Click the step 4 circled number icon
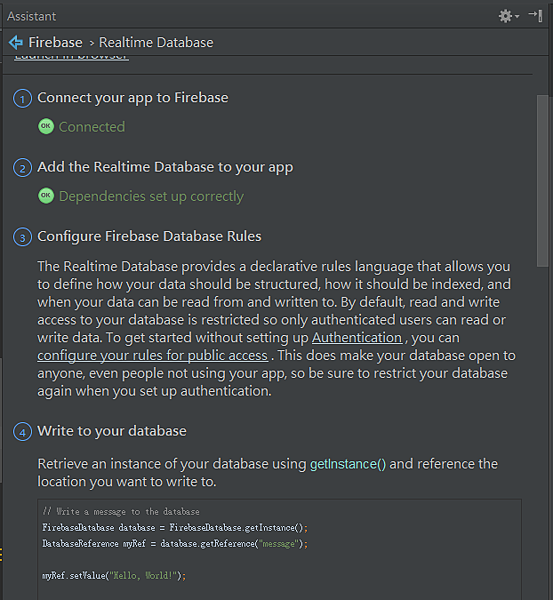 (x=23, y=432)
